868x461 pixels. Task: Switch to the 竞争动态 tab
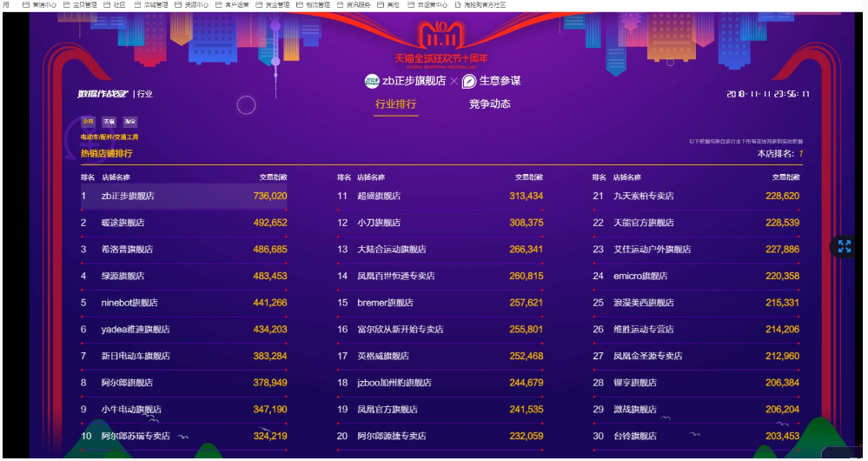click(490, 104)
